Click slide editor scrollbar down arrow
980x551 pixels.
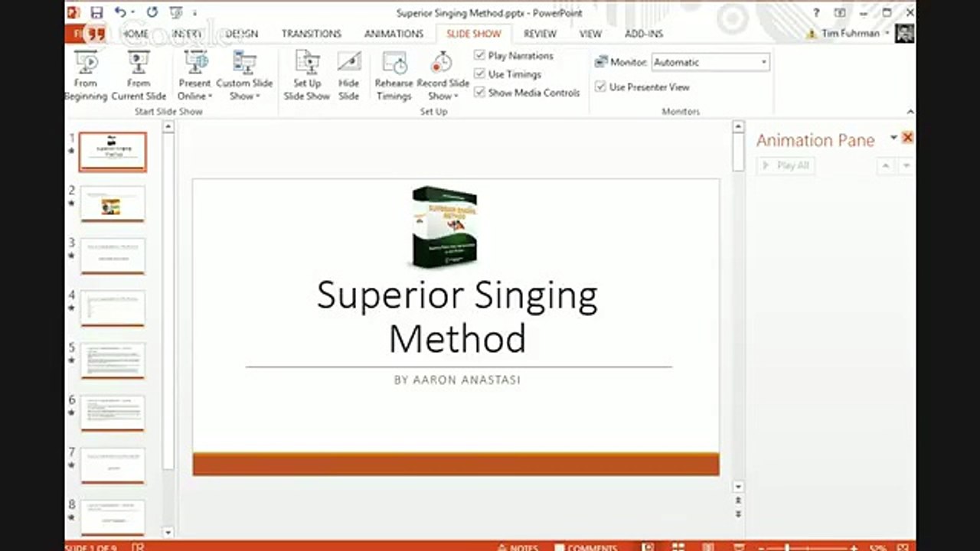pos(738,487)
